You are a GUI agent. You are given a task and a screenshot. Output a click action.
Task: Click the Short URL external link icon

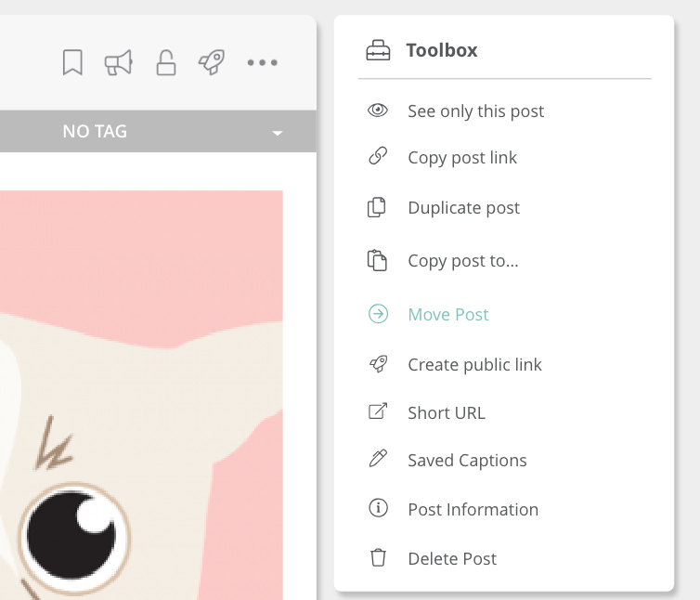[378, 411]
